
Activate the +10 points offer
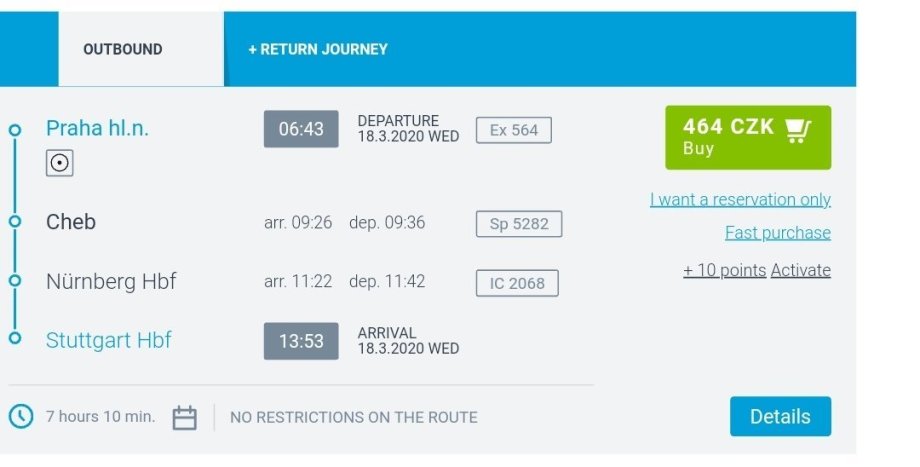800,270
